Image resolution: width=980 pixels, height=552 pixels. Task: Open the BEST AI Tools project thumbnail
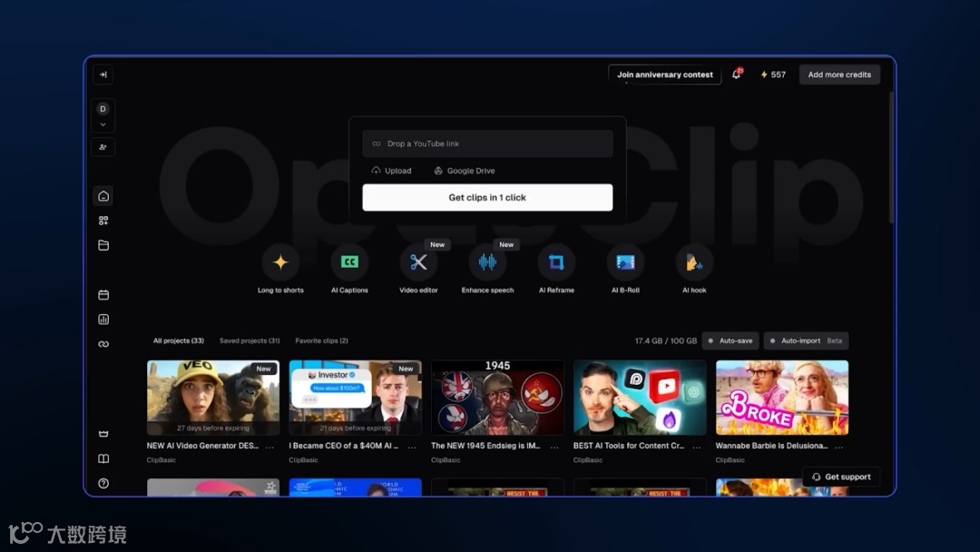pyautogui.click(x=640, y=398)
